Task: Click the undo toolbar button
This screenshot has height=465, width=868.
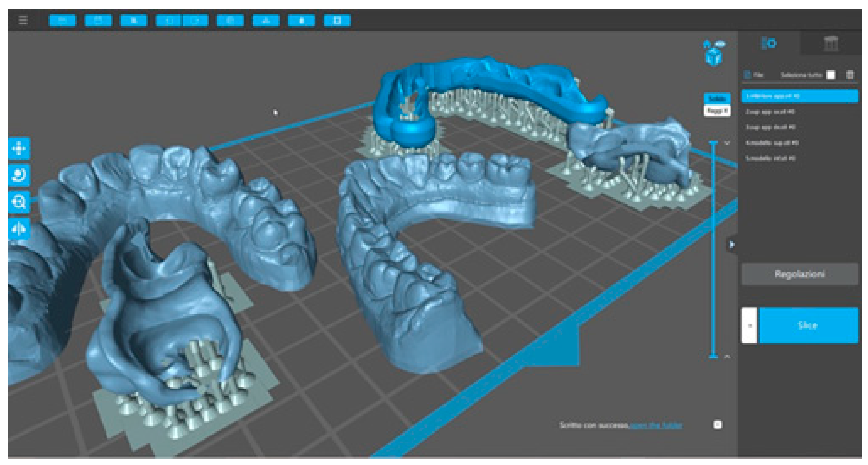Action: 169,20
